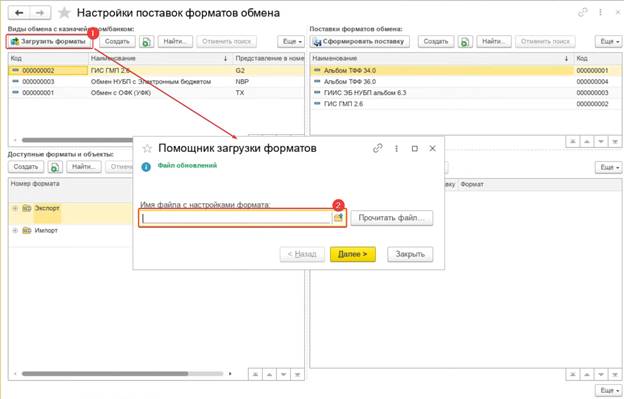Open Еще dropdown at bottom right corner
This screenshot has width=624, height=399.
pos(608,391)
